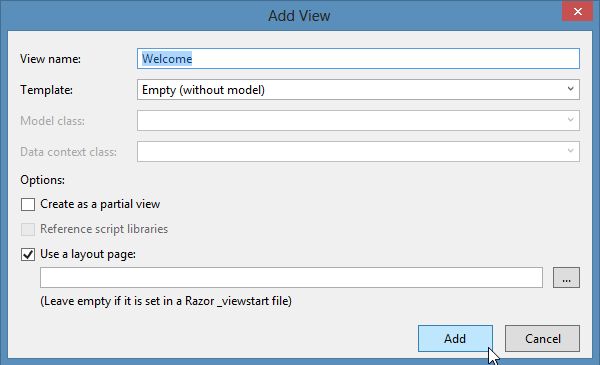
Task: Uncheck the Use a layout page checkbox
Action: (28, 254)
